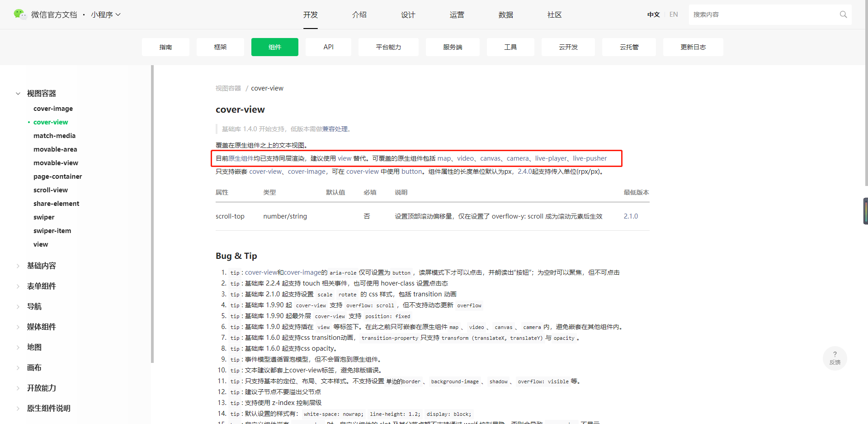
Task: Open scroll-view in the sidebar
Action: (x=51, y=190)
